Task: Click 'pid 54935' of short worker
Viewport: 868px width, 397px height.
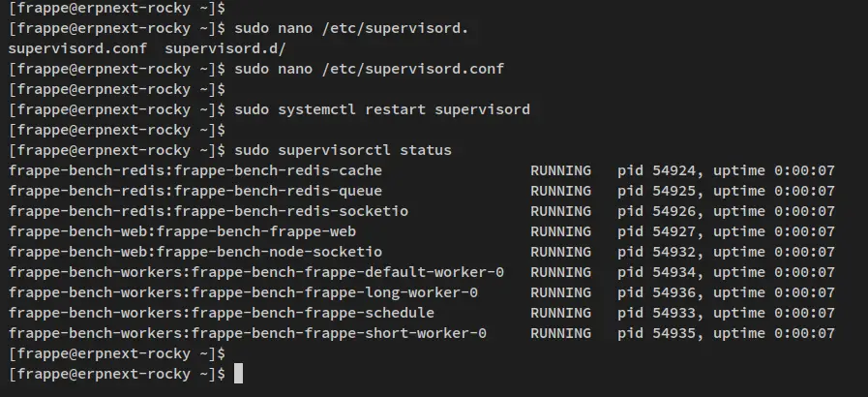Action: point(656,333)
